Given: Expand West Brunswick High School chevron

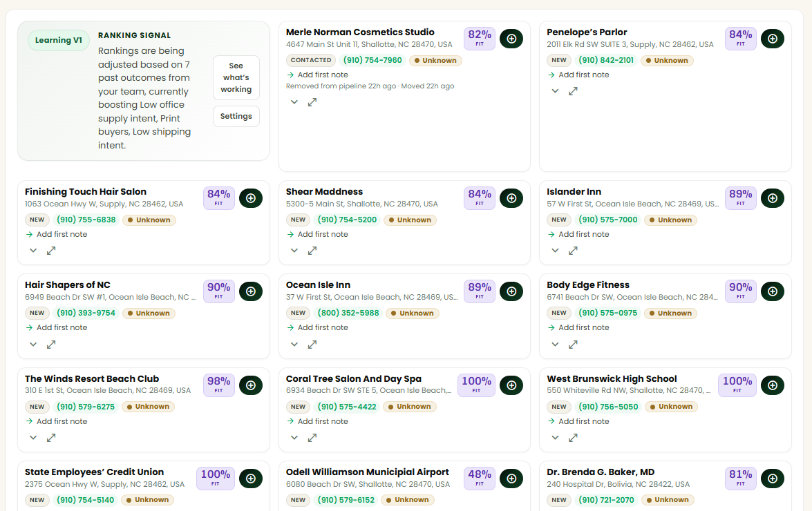Looking at the screenshot, I should [555, 438].
